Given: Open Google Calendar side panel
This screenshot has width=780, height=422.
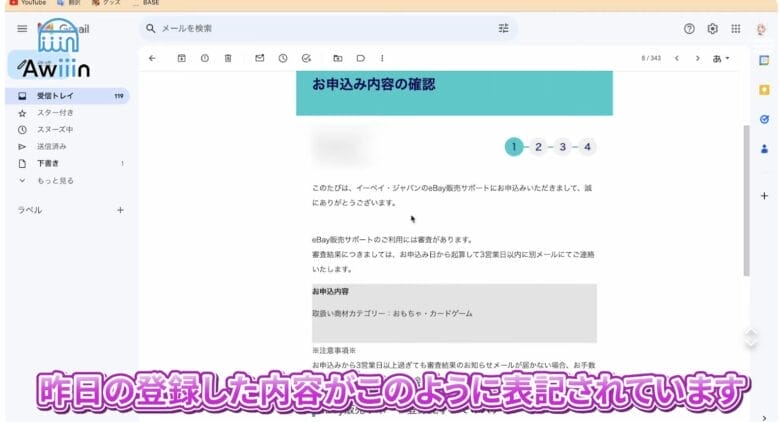Looking at the screenshot, I should [764, 60].
